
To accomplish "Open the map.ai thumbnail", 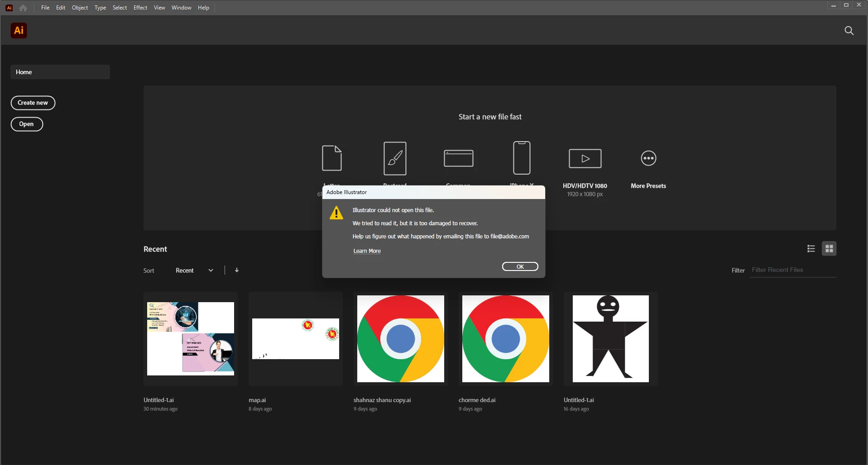I will (x=296, y=339).
